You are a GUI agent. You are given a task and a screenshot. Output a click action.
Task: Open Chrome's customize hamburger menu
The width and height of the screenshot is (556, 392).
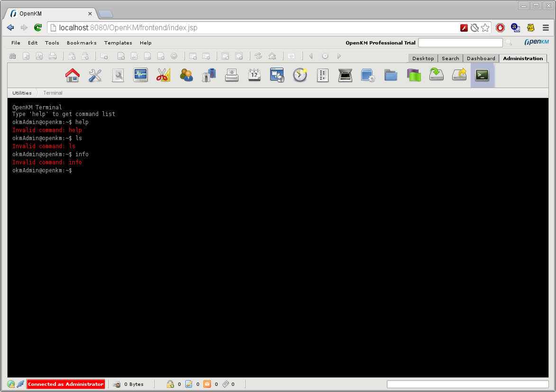pos(546,27)
